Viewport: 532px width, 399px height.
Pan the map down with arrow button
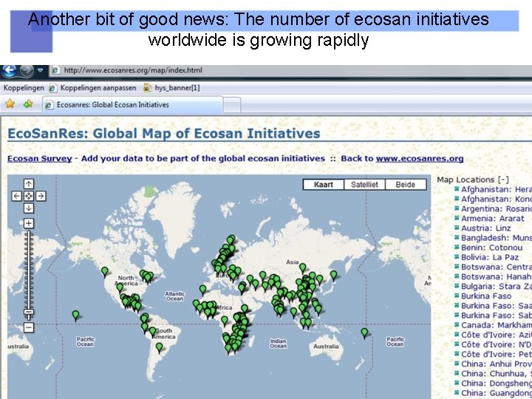(29, 208)
